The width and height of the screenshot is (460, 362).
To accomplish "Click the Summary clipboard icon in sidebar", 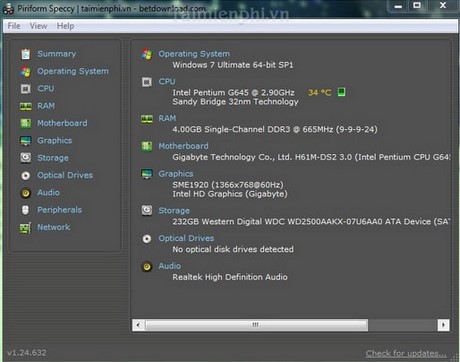I will 26,54.
